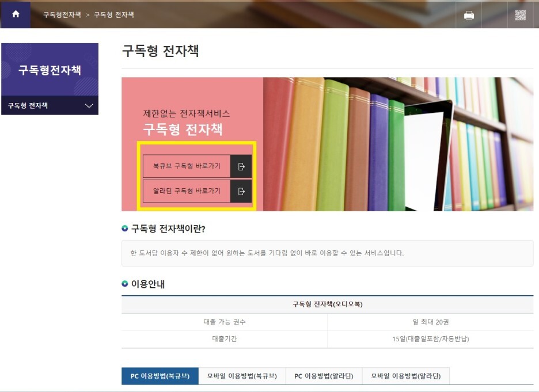The width and height of the screenshot is (539, 392).
Task: Click the 구독형 전자책(오디오북) table header
Action: [x=327, y=305]
